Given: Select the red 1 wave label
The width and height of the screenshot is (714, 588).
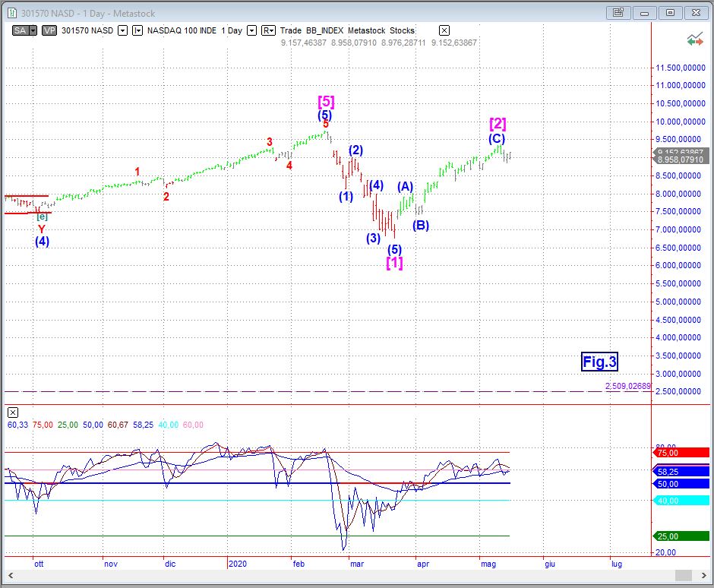Looking at the screenshot, I should click(x=137, y=172).
